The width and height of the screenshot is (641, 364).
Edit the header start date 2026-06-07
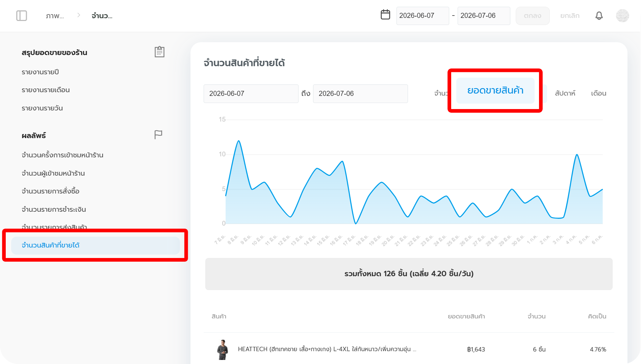tap(422, 16)
